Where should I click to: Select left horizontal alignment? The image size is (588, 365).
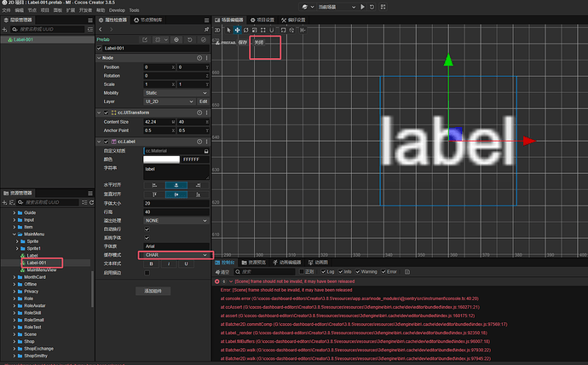[x=154, y=185]
